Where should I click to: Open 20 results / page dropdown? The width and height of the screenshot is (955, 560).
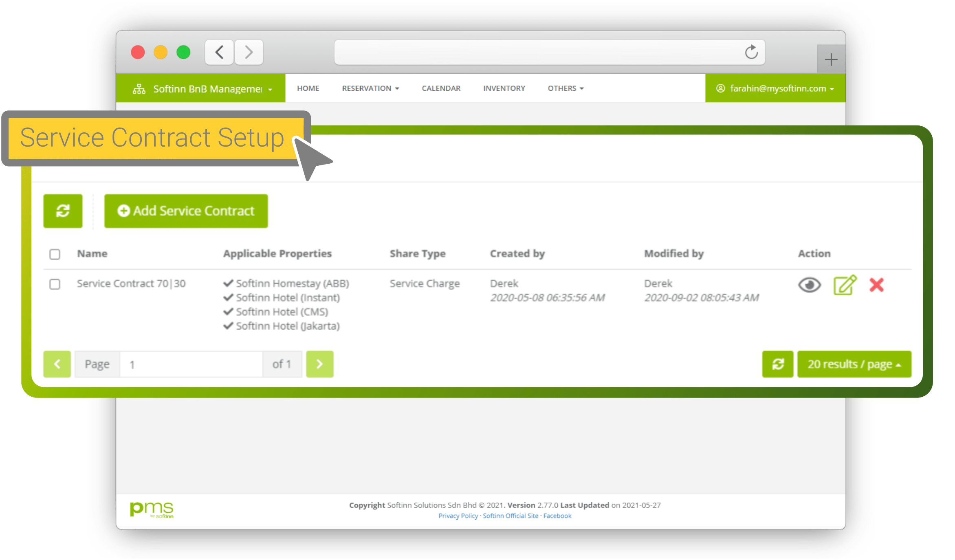click(854, 364)
